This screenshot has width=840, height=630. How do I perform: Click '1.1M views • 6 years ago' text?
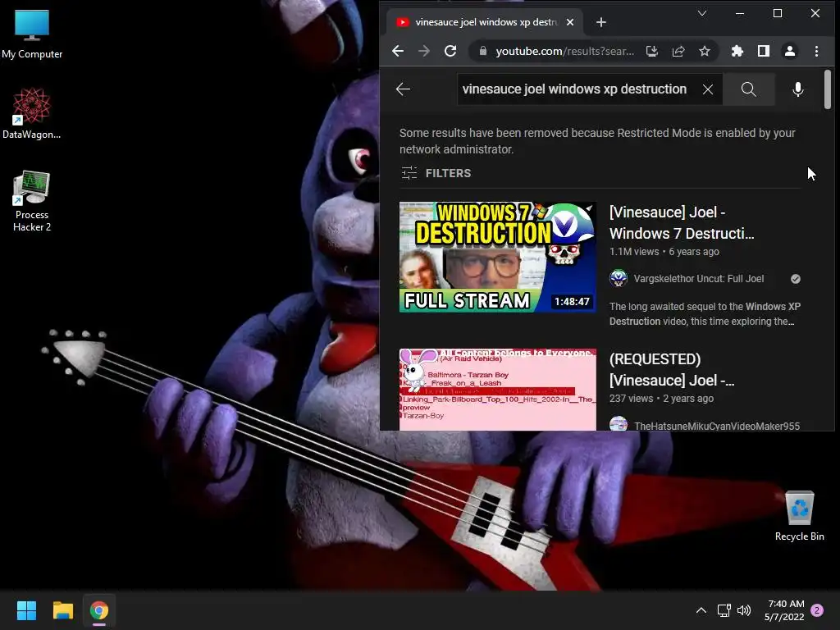click(x=664, y=251)
